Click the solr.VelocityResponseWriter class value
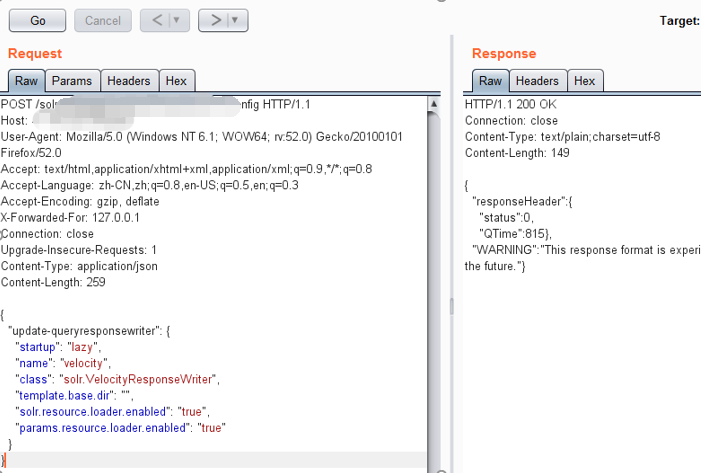 [x=138, y=379]
